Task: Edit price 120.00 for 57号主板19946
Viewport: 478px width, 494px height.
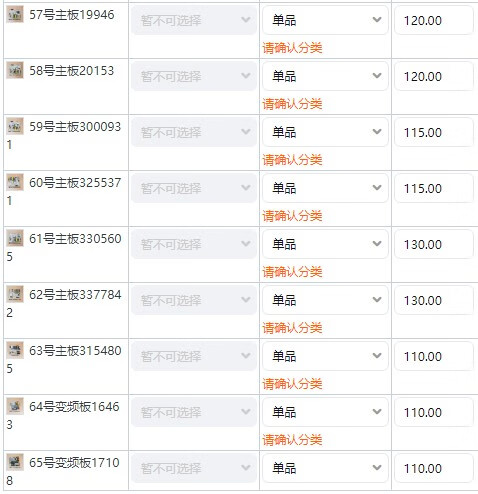Action: point(434,20)
